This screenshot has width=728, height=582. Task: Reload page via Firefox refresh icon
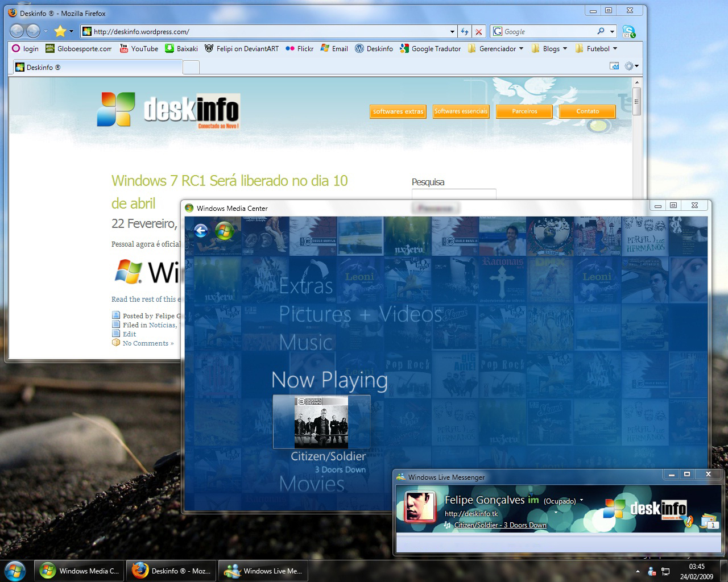coord(465,32)
